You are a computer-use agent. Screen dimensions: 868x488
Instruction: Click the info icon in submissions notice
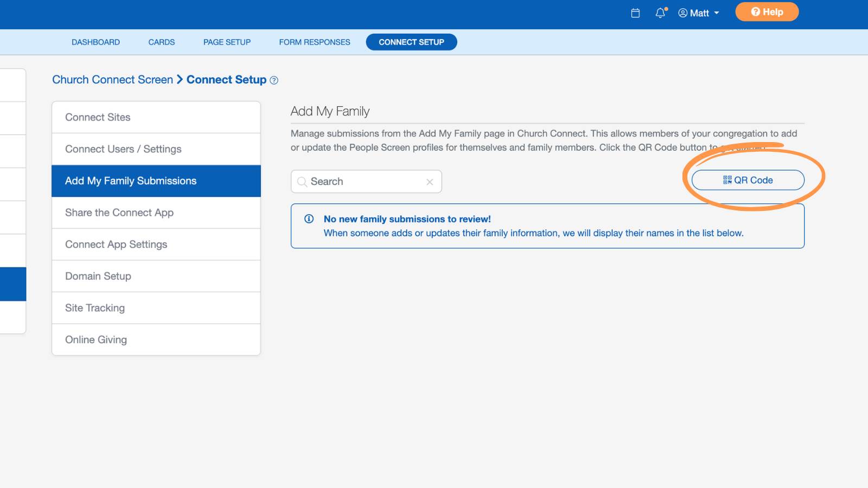[x=309, y=219]
